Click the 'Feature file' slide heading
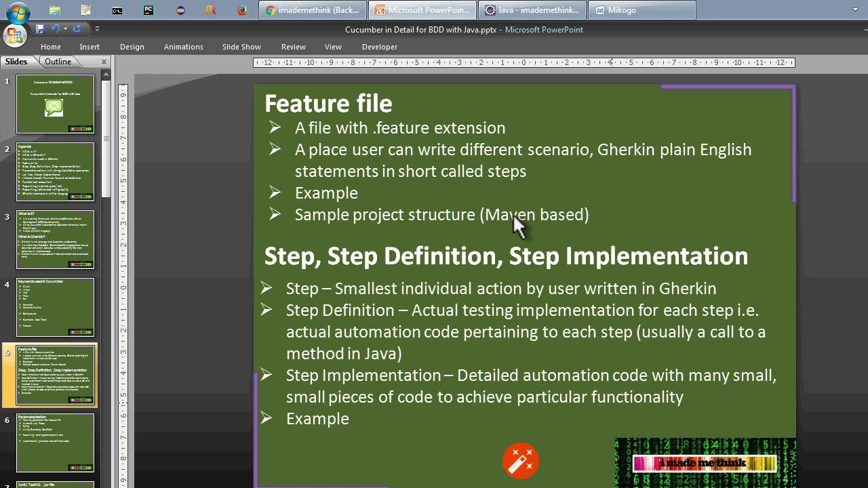868x488 pixels. (x=328, y=103)
